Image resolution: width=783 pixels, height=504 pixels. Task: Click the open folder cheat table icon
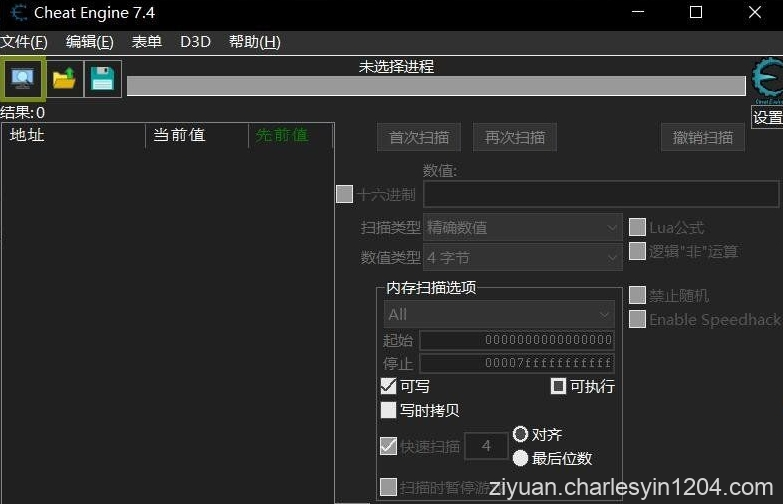click(64, 78)
